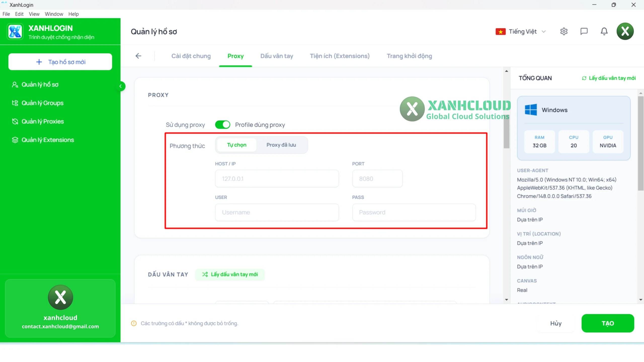Screen dimensions: 644x362
Task: Click Lấy dấu vân tay mới in Tổng quan header
Action: (609, 78)
